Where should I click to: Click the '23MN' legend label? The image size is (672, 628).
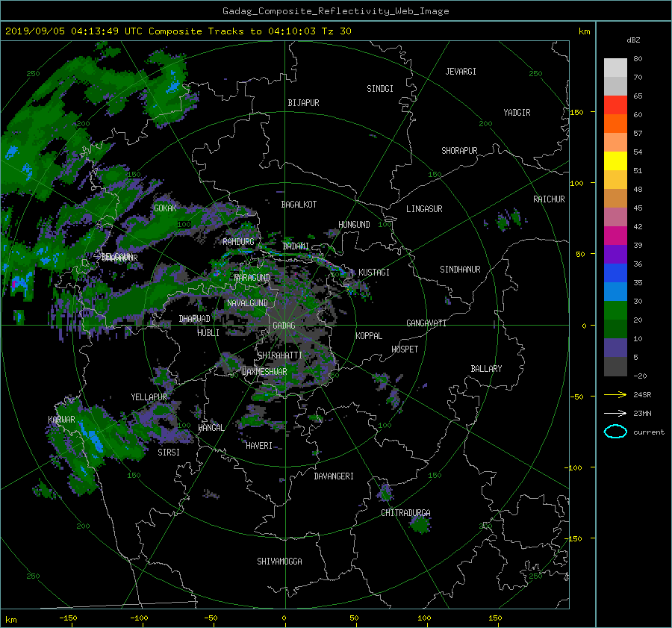642,413
